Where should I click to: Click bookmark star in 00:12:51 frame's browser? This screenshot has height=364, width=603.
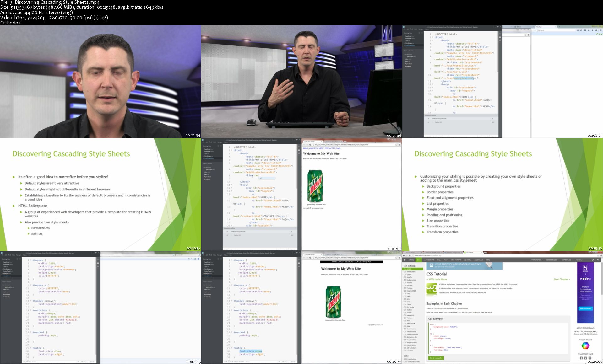coord(396,145)
